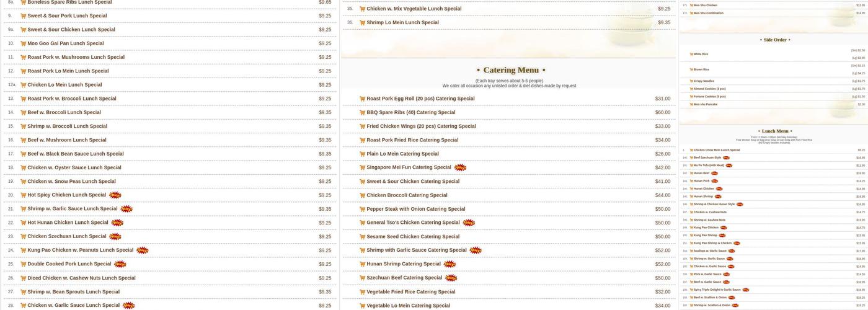Click cart icon next to Moo Shu Chicken
The width and height of the screenshot is (868, 310).
coord(691,5)
